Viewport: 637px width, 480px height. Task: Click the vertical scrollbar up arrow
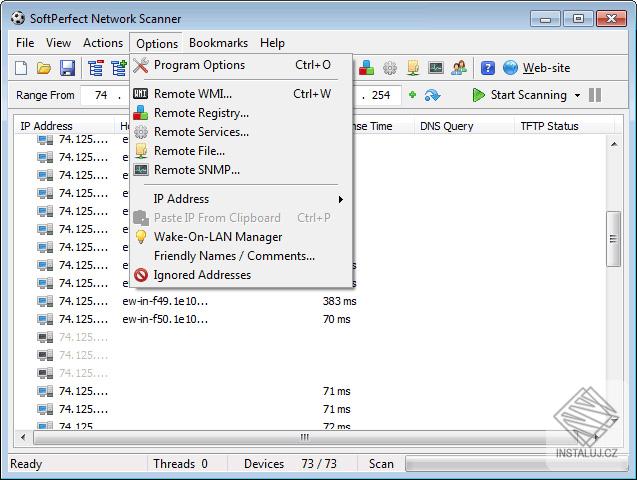(614, 144)
